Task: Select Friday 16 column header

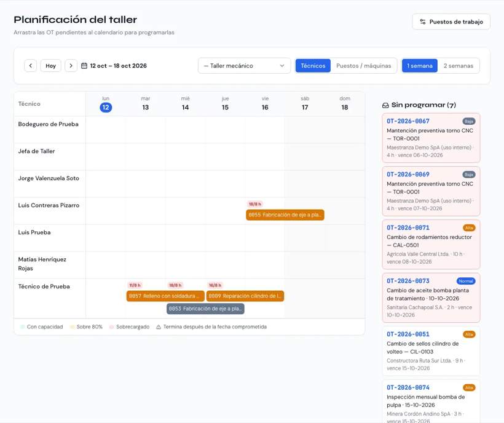Action: (x=265, y=104)
